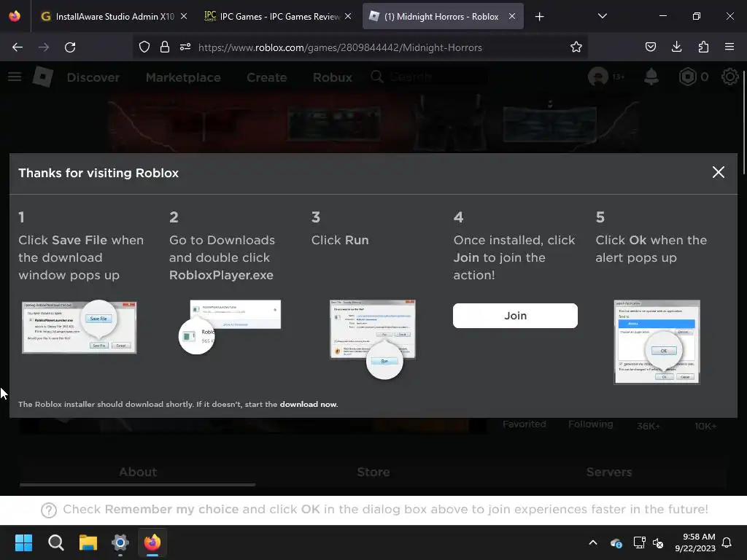Open the Roblox settings gear
747x560 pixels.
click(729, 77)
